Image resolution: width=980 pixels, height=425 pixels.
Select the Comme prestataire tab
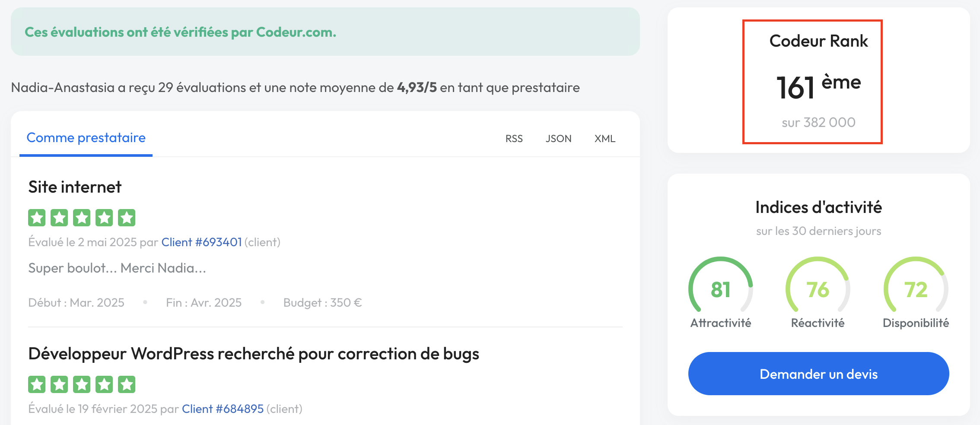(86, 138)
